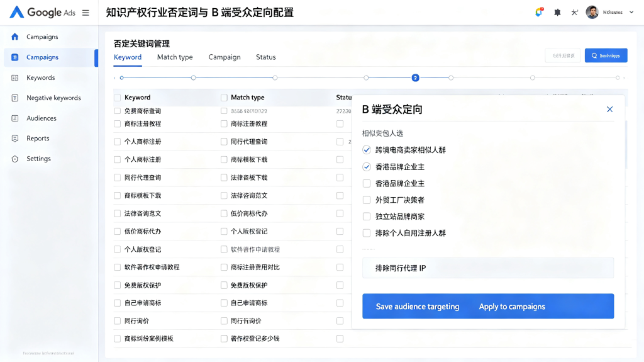This screenshot has height=362, width=644.
Task: Check 排除个人自用注册人群
Action: point(367,233)
